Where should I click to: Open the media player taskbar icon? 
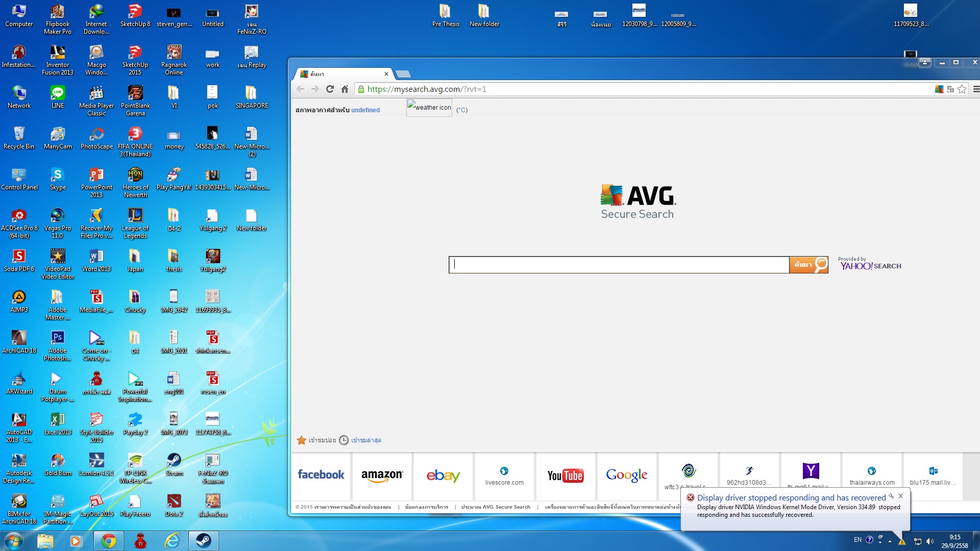click(76, 541)
